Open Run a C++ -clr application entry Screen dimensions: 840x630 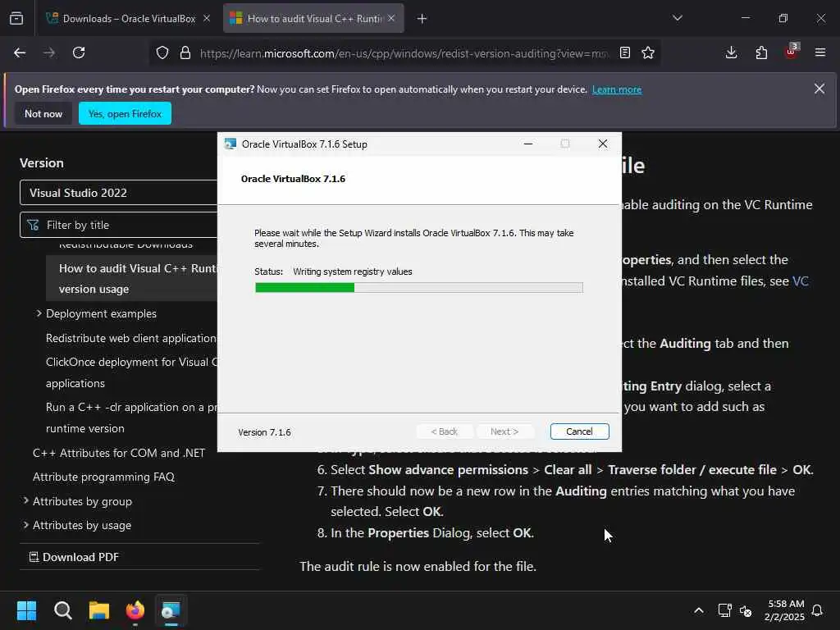click(132, 418)
